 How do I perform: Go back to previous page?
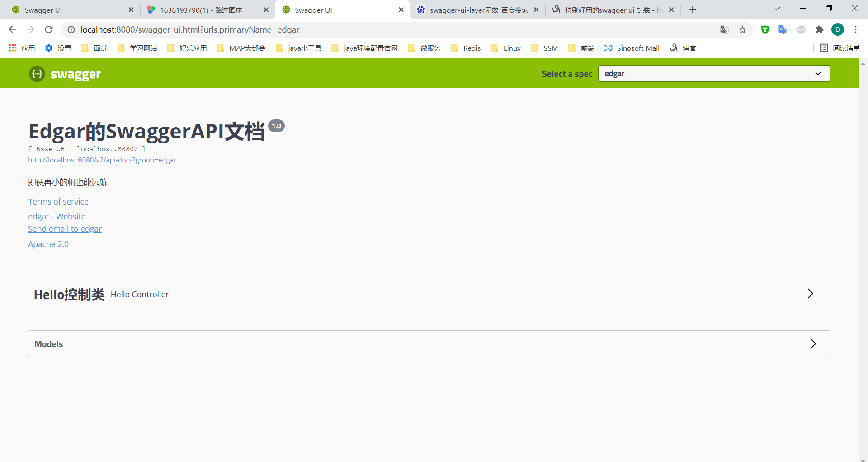pos(12,29)
